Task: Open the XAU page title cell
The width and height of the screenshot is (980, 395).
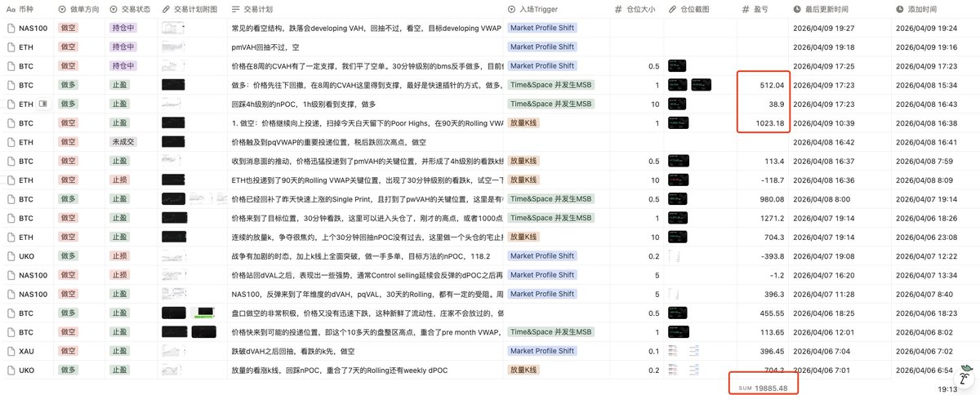Action: [x=27, y=351]
